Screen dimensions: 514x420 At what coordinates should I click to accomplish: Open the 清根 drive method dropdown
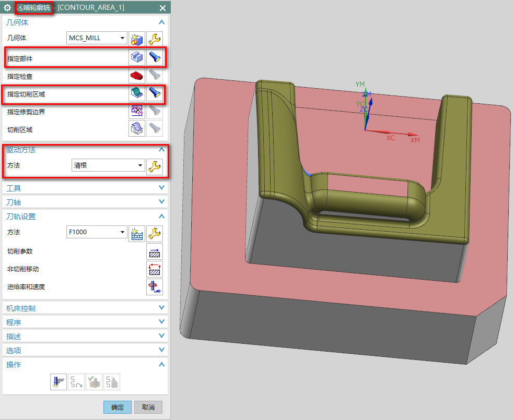click(x=108, y=165)
